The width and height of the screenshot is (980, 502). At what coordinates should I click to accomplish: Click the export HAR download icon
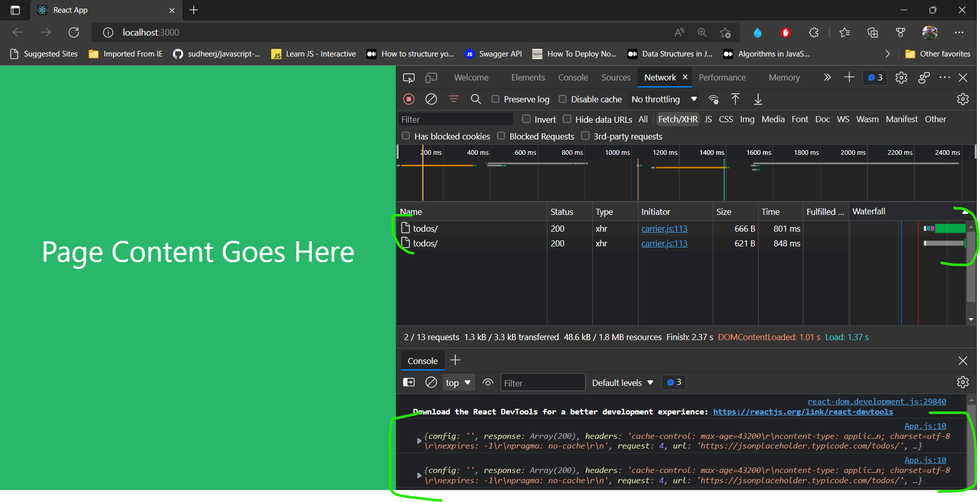point(758,99)
